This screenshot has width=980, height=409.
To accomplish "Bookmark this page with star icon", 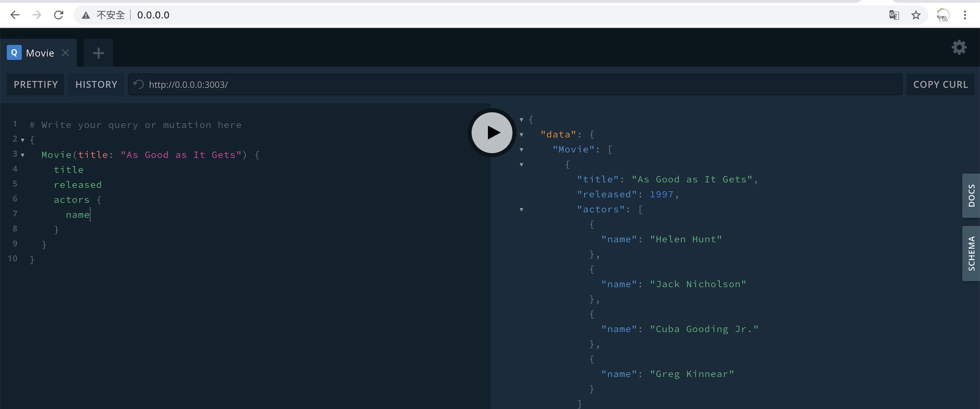I will [x=916, y=15].
